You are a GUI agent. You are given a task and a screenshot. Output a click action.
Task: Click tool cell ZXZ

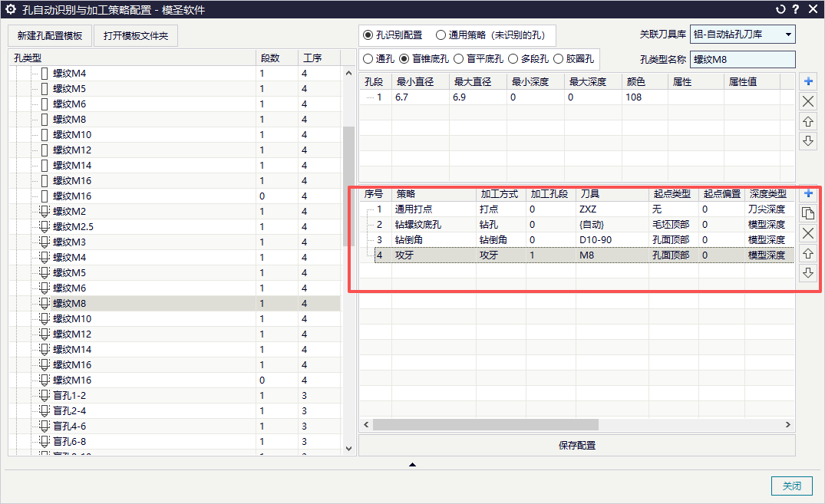click(x=612, y=209)
